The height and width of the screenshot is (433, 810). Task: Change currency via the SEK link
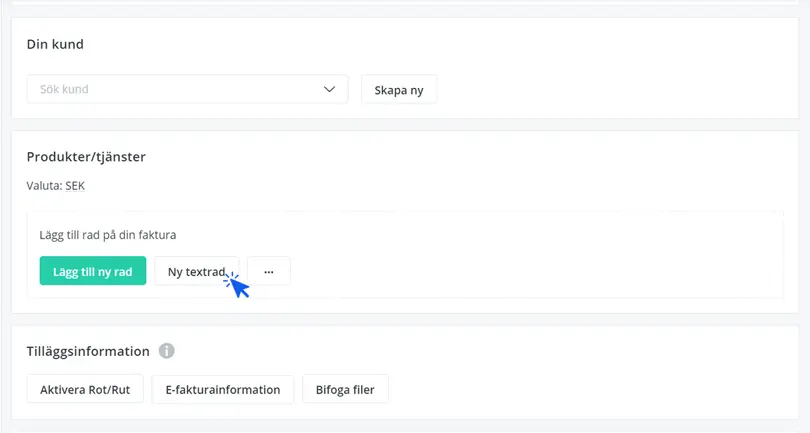[75, 186]
